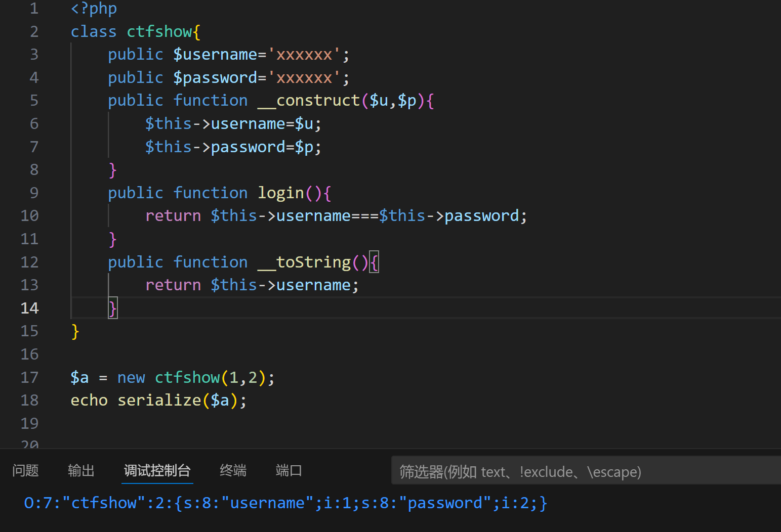
Task: Click class closing brace on line 15
Action: pyautogui.click(x=75, y=331)
